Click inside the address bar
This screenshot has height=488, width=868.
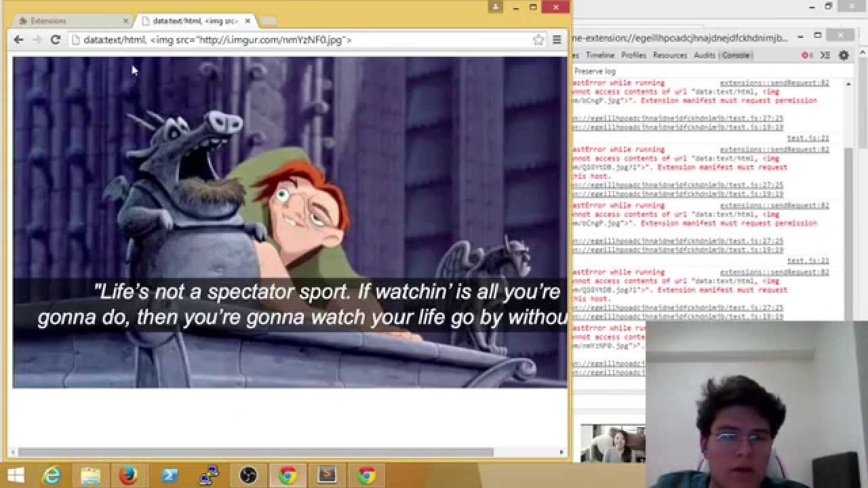coord(271,39)
